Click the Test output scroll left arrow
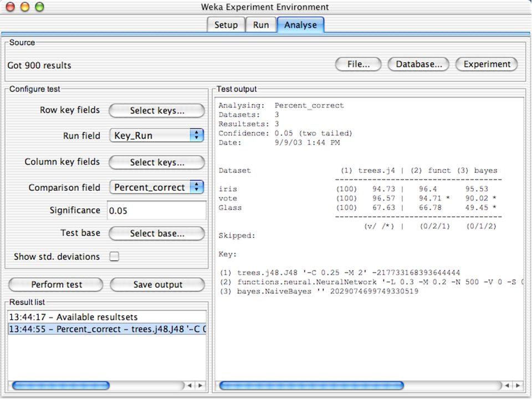532x399 pixels. (x=507, y=386)
